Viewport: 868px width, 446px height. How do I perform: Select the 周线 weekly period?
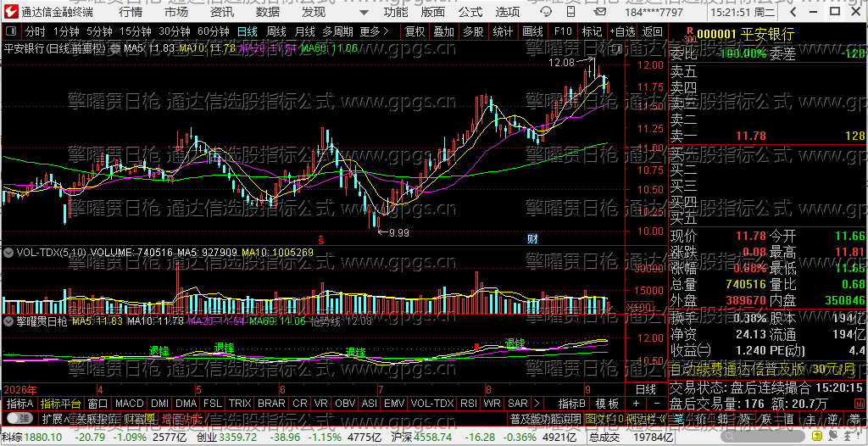point(275,31)
